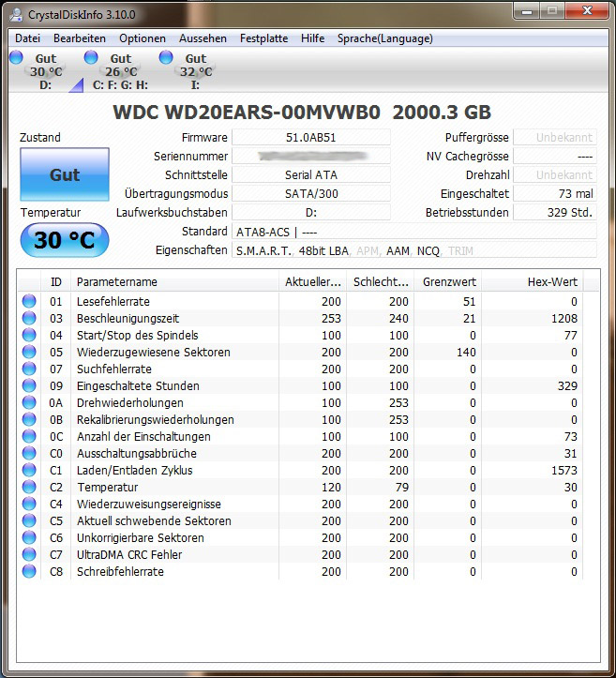Click the Betriebsstunden field 329 Std.
The width and height of the screenshot is (616, 678).
tap(555, 212)
